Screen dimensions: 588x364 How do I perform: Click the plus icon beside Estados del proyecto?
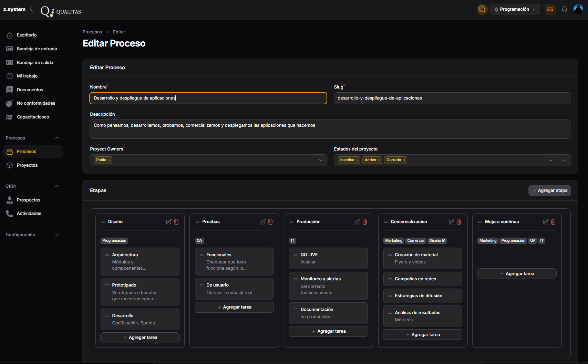pos(564,160)
